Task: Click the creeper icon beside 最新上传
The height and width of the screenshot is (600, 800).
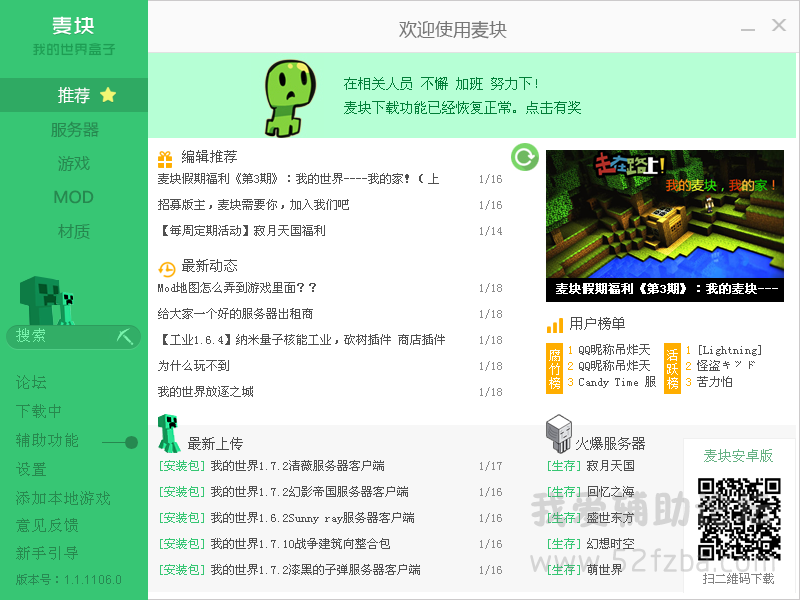Action: tap(169, 433)
